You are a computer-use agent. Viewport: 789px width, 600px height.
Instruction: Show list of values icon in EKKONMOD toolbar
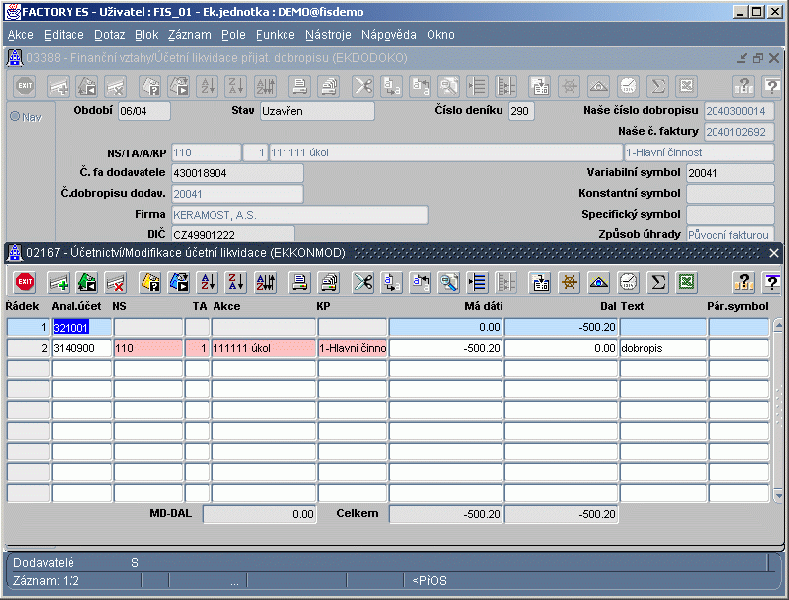477,282
